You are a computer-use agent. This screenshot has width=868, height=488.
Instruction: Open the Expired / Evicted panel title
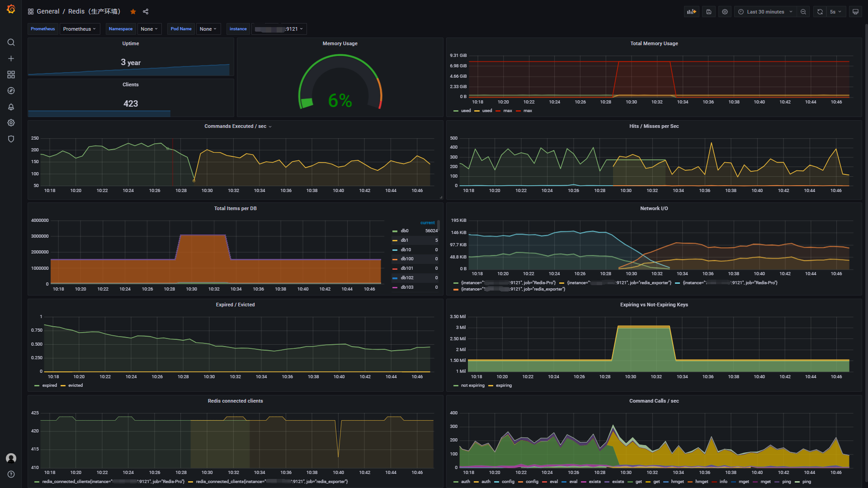pos(235,305)
